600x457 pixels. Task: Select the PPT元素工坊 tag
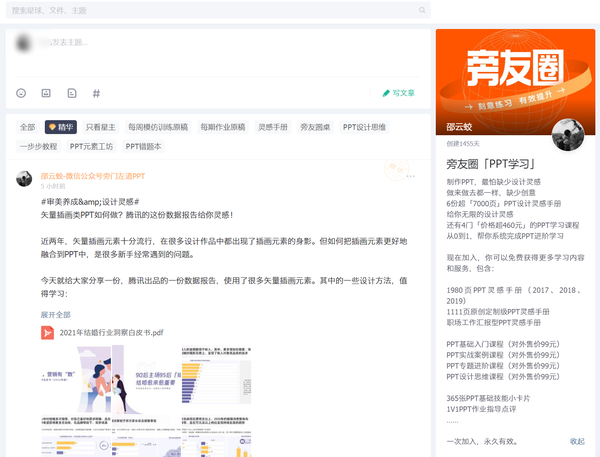pos(91,147)
